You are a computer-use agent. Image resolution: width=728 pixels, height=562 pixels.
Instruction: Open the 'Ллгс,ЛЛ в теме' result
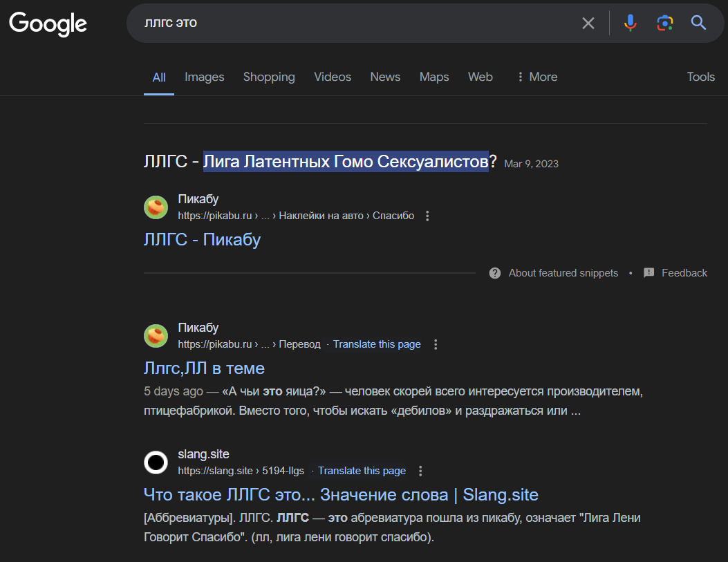click(x=204, y=368)
